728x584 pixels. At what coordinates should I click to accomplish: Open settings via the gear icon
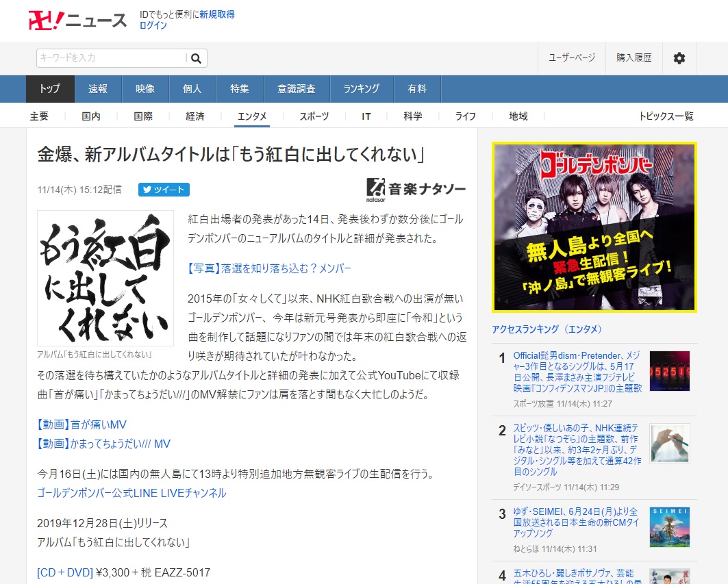679,58
